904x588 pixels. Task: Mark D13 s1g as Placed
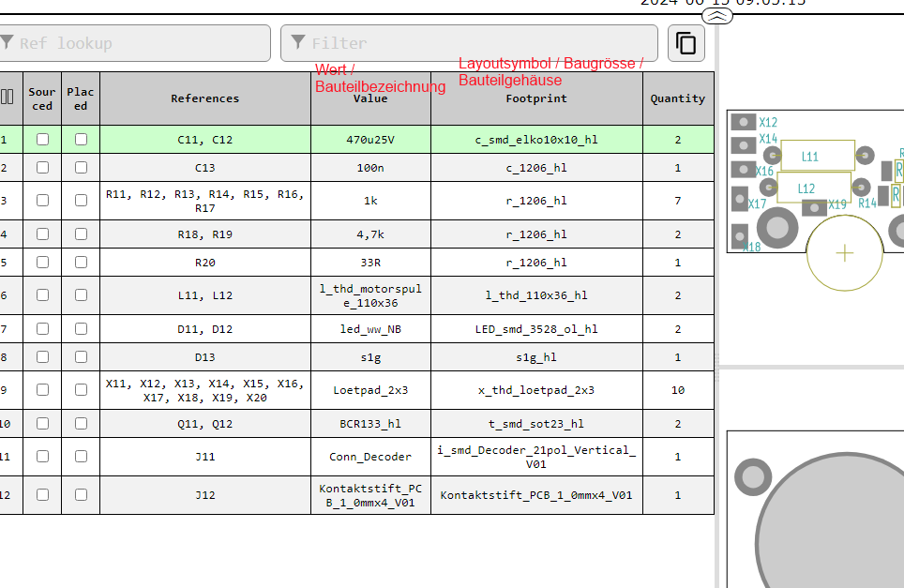point(81,357)
